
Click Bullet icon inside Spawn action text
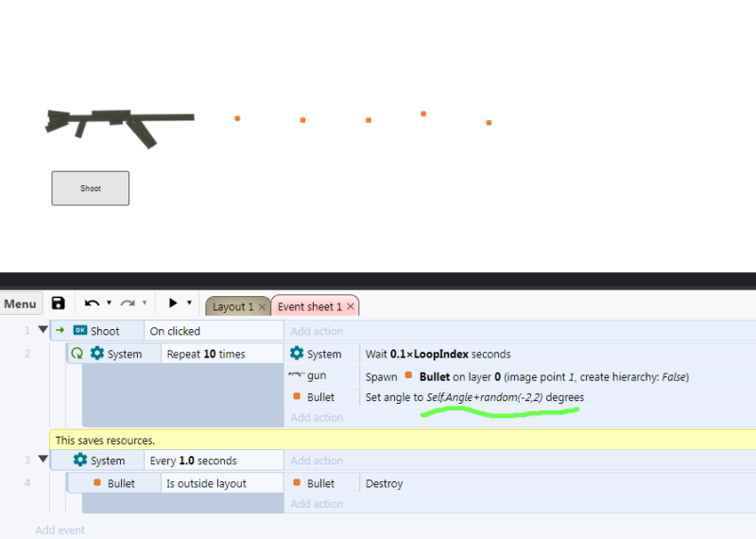(408, 374)
